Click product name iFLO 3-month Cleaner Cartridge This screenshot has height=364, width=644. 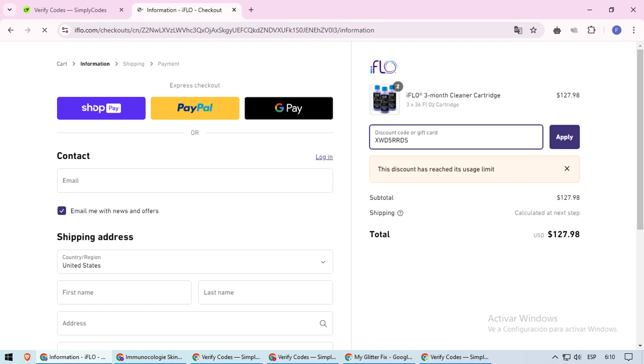(453, 95)
